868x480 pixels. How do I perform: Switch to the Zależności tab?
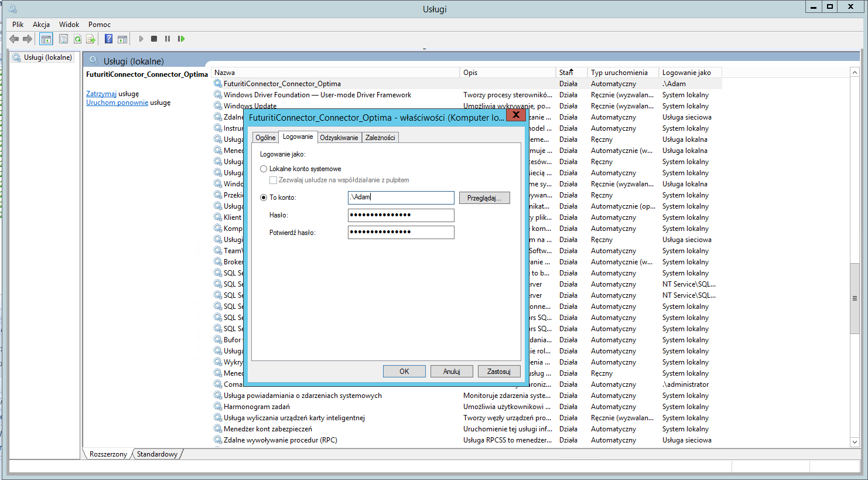(380, 138)
